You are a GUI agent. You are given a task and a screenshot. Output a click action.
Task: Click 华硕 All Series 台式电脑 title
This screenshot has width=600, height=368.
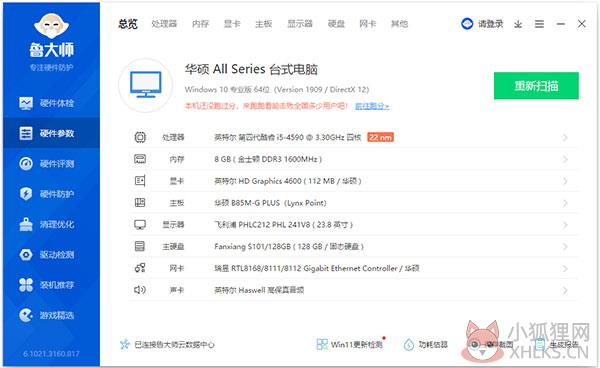pos(251,69)
